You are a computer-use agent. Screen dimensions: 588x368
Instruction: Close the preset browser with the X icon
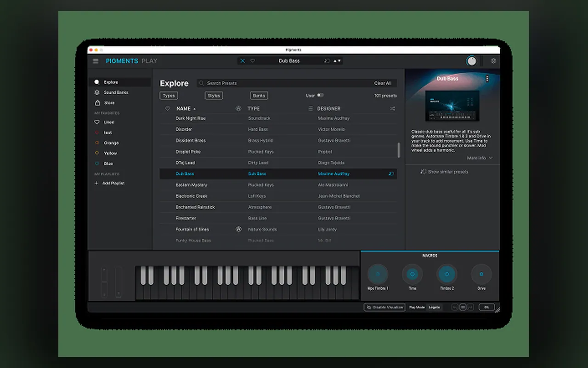click(243, 61)
